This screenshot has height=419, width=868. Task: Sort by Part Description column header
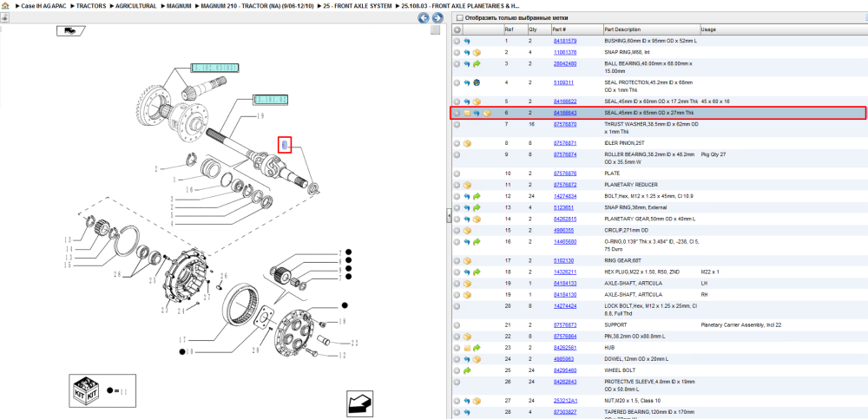pyautogui.click(x=622, y=29)
